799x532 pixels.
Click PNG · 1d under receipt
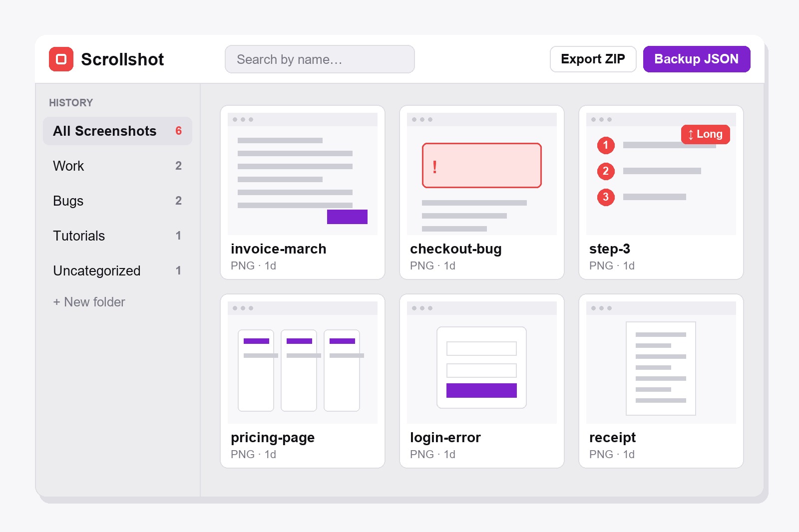click(612, 454)
